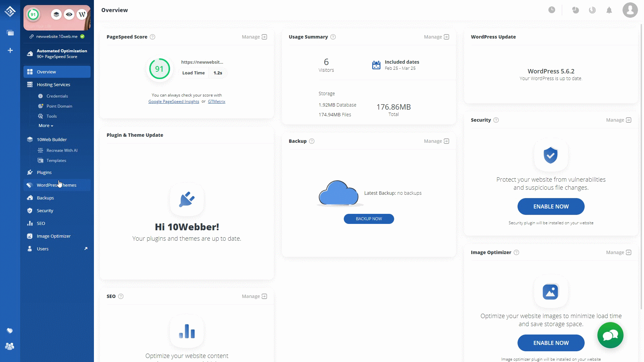Open SEO in sidebar

click(57, 223)
